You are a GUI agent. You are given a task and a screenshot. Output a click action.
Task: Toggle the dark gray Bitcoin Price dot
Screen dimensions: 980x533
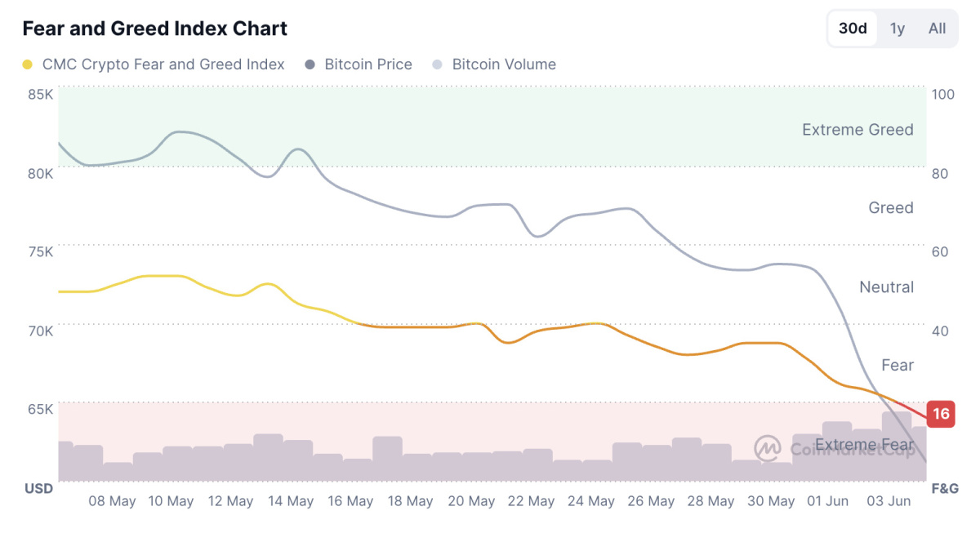(310, 64)
